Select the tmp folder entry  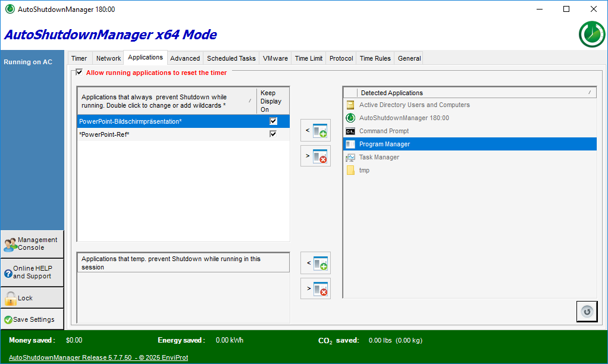click(x=364, y=170)
